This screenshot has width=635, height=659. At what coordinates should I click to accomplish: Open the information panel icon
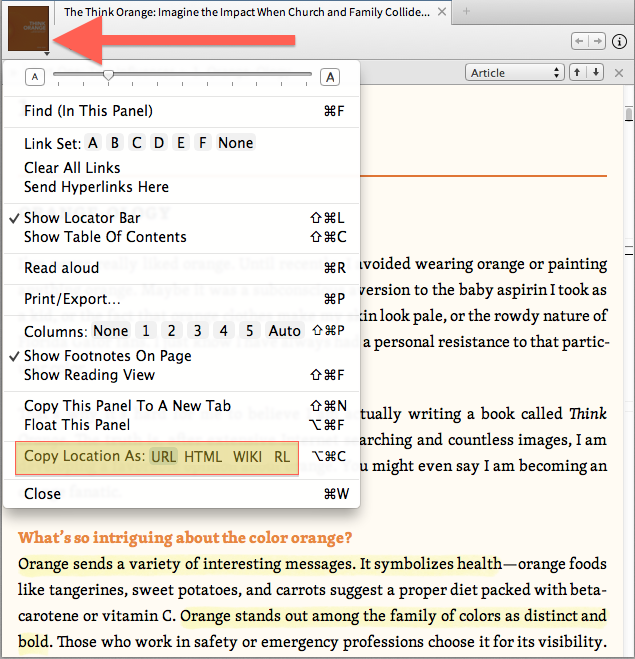pyautogui.click(x=619, y=42)
